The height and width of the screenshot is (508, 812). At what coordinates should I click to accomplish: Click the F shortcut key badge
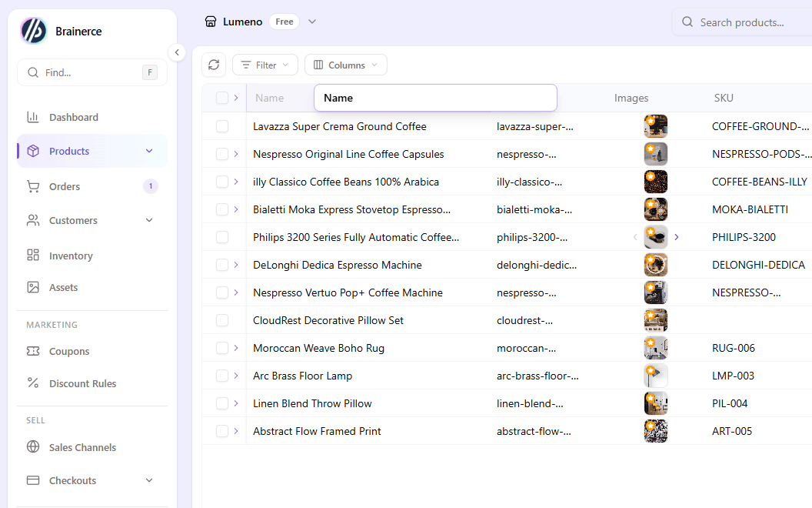(x=150, y=72)
